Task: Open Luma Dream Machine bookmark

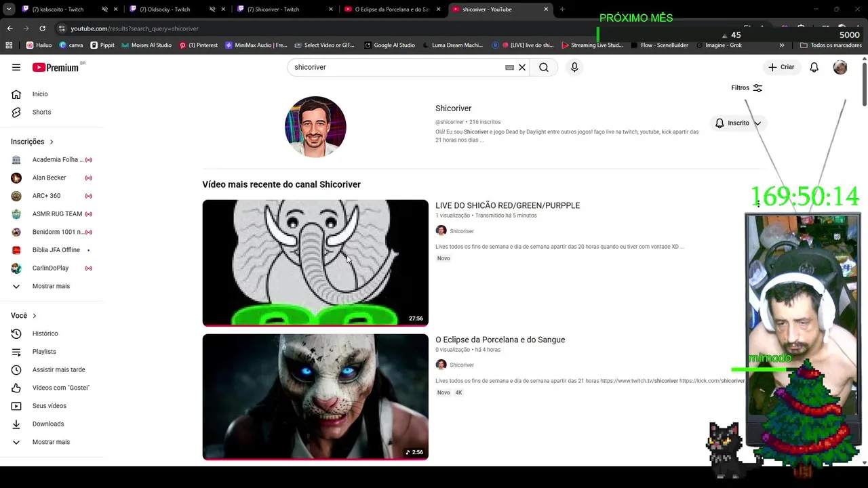Action: [452, 45]
